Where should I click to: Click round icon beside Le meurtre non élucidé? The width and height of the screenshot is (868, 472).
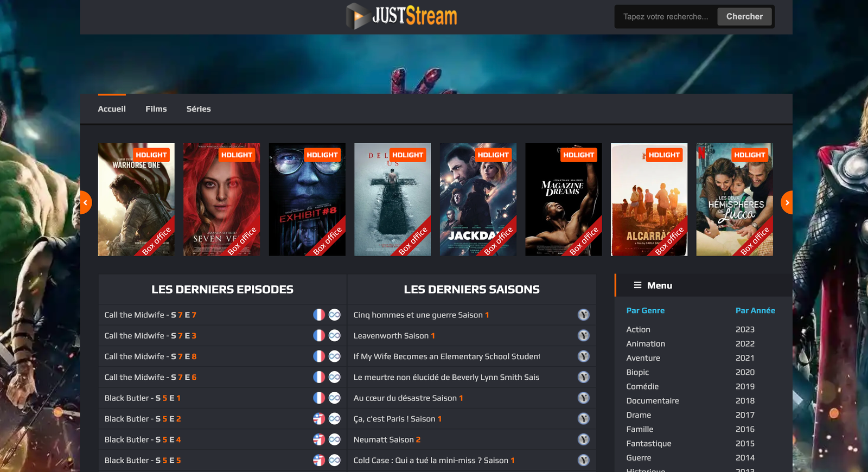pos(584,377)
